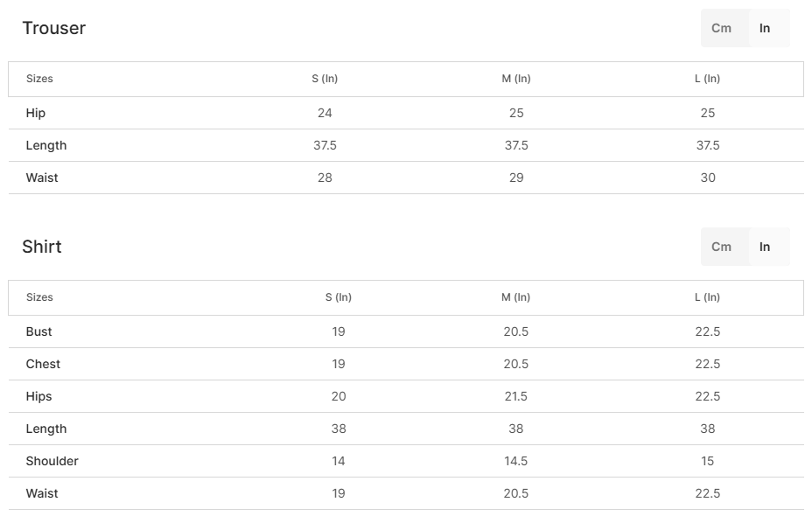Switch Trouser table to Cm units
Viewport: 812px width, 523px height.
(721, 28)
